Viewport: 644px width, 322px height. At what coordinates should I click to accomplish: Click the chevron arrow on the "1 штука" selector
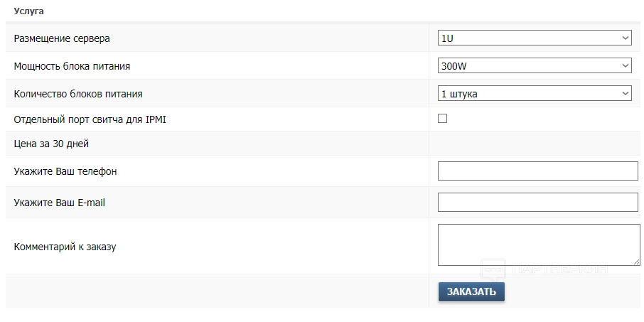coord(626,93)
